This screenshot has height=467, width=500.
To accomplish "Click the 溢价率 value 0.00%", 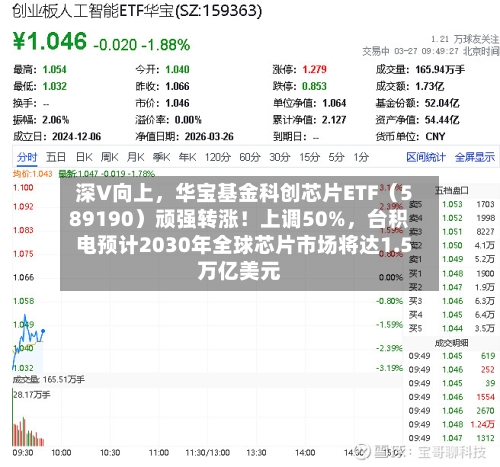I will pyautogui.click(x=188, y=120).
